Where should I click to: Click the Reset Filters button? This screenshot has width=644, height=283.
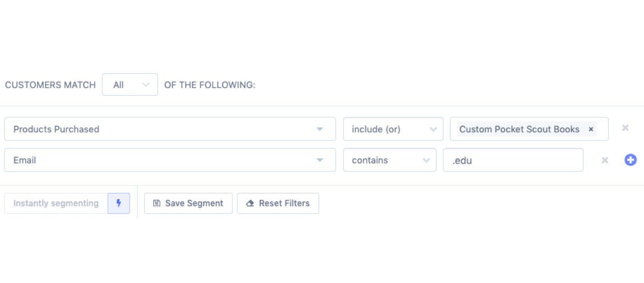pyautogui.click(x=278, y=203)
